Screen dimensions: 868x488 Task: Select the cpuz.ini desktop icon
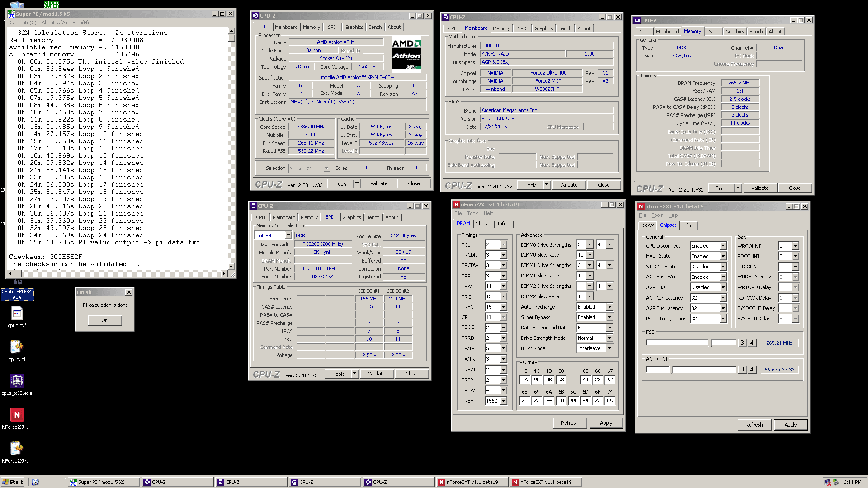pyautogui.click(x=17, y=351)
